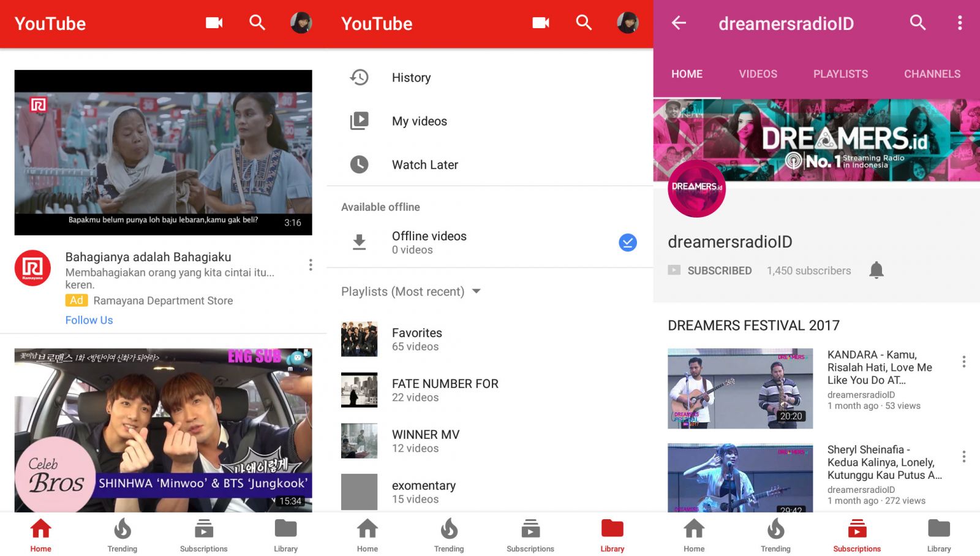Tap the Offline videos label

click(429, 236)
